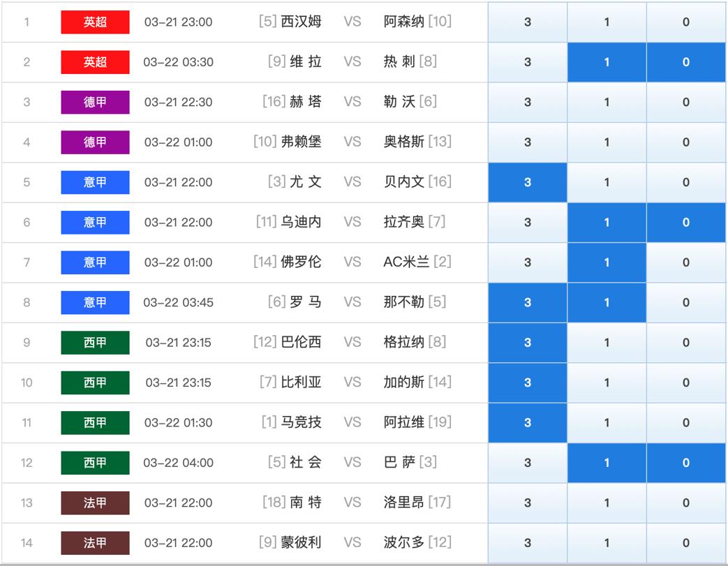The width and height of the screenshot is (728, 566).
Task: Deselect 0 for 维拉 vs 热刺 match
Action: 685,62
